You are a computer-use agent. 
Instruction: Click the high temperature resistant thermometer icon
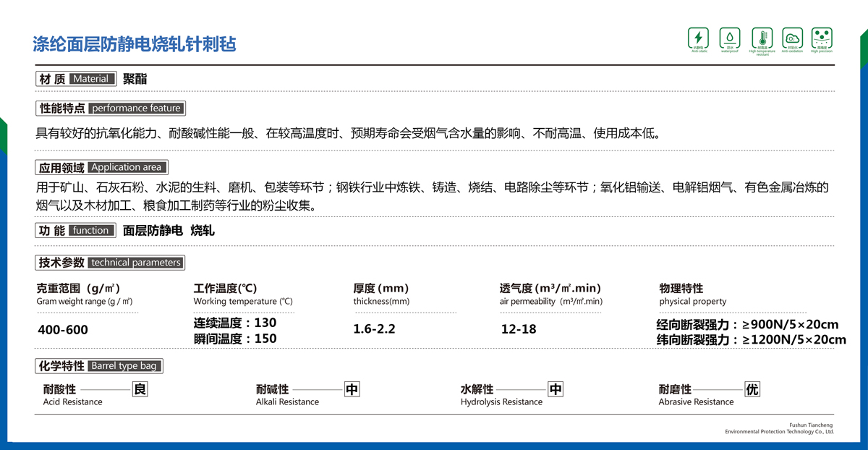pos(762,38)
